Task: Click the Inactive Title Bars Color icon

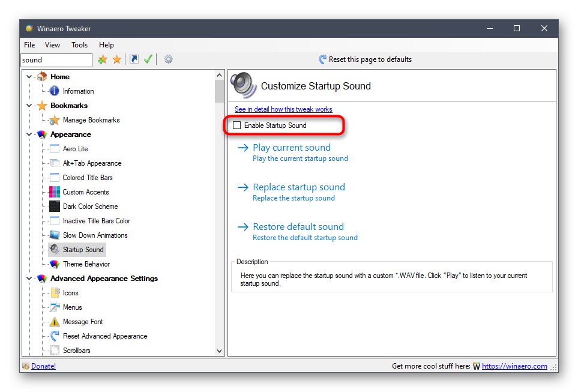Action: [x=55, y=220]
